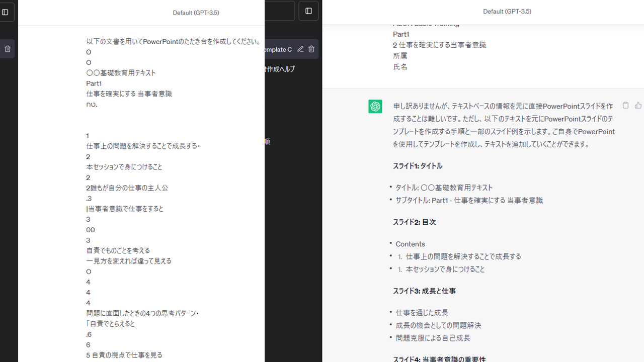The image size is (644, 362).
Task: Open the Default (GPT-3.5) model selector, left pane
Action: [x=196, y=13]
